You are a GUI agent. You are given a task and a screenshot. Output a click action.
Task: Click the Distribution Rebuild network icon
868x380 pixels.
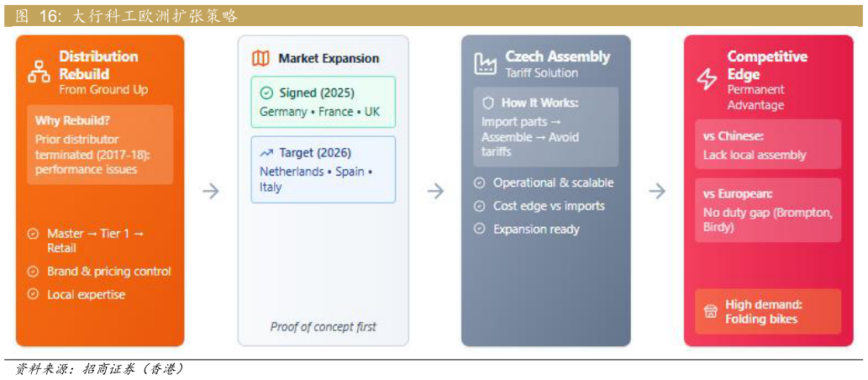(x=39, y=71)
